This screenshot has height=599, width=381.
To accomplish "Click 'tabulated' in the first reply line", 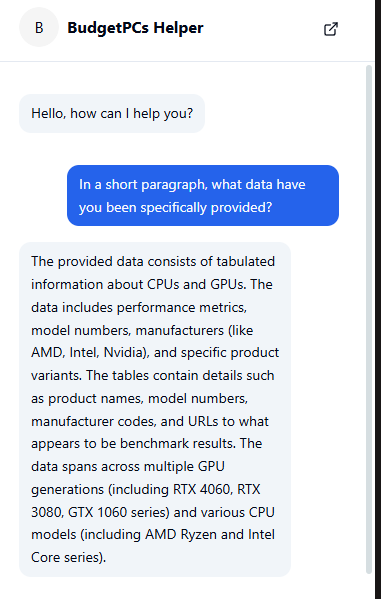I will tap(246, 262).
